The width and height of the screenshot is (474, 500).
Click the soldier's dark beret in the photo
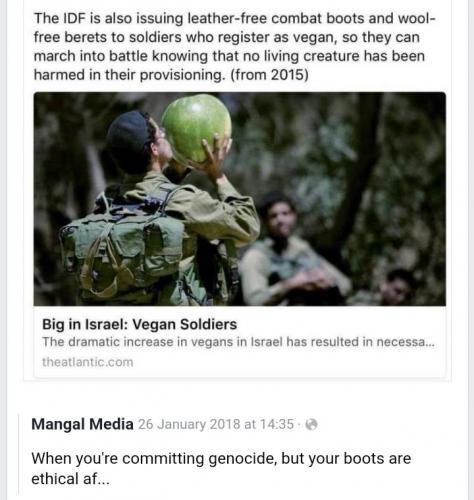point(128,140)
